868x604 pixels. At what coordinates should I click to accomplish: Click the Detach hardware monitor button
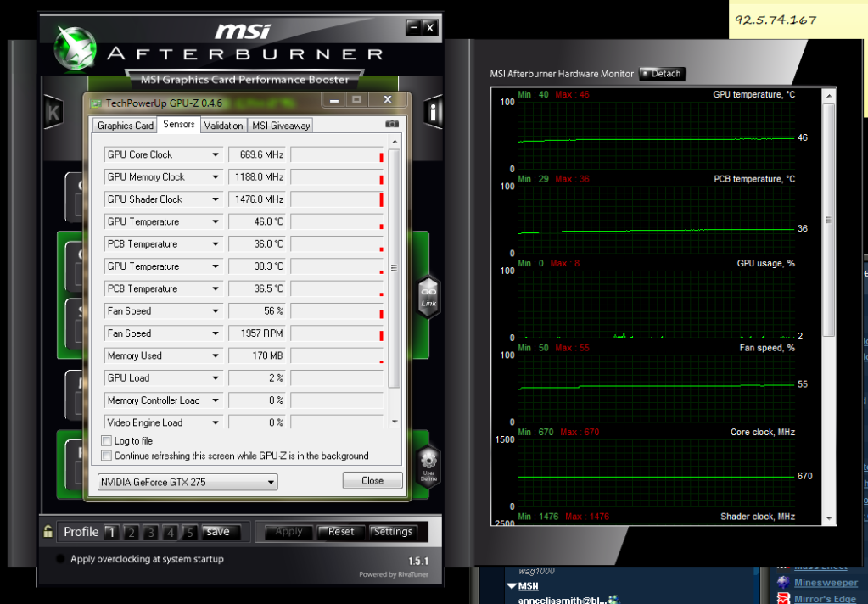pos(662,74)
